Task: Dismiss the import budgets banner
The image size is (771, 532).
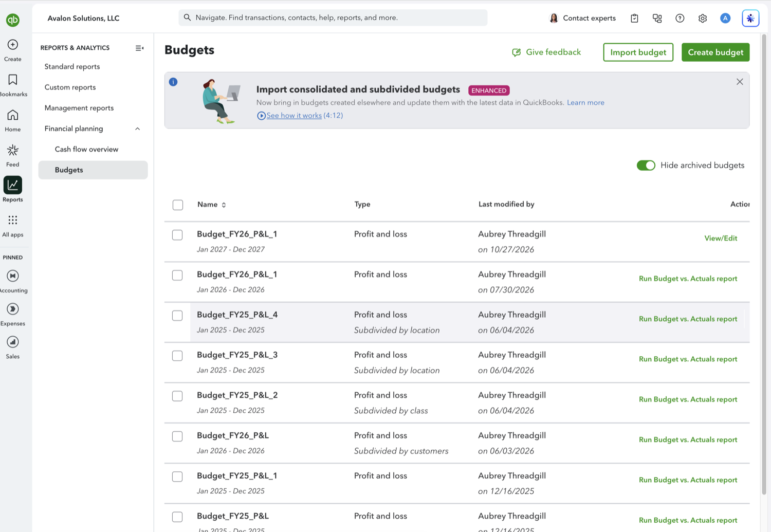Action: [x=740, y=82]
